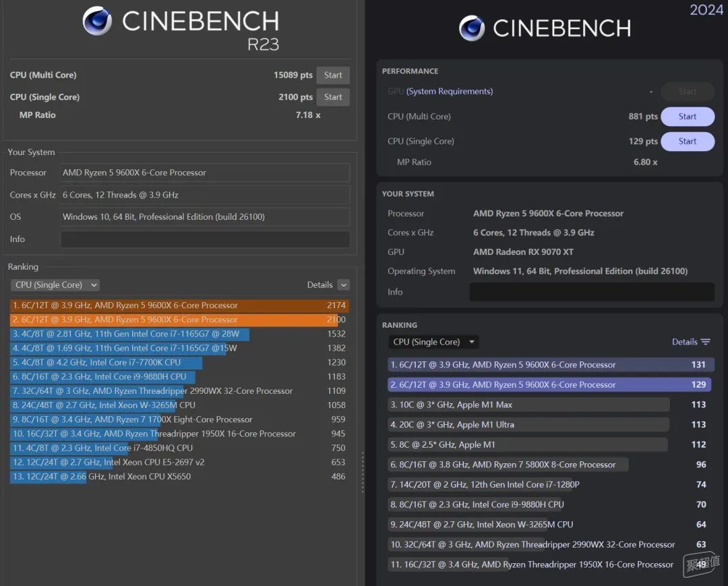Select 2024 ranking row Threadripper 1950X
Viewport: 728px width, 586px height.
coord(551,564)
